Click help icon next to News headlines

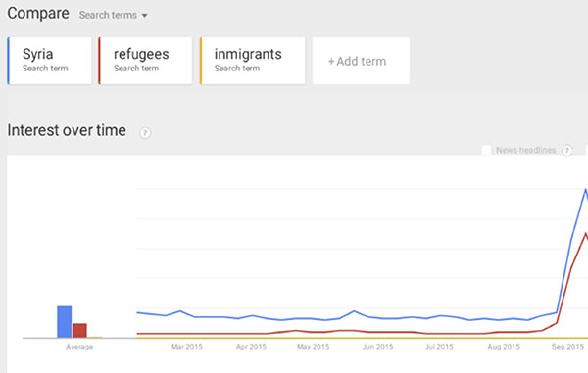(x=567, y=150)
